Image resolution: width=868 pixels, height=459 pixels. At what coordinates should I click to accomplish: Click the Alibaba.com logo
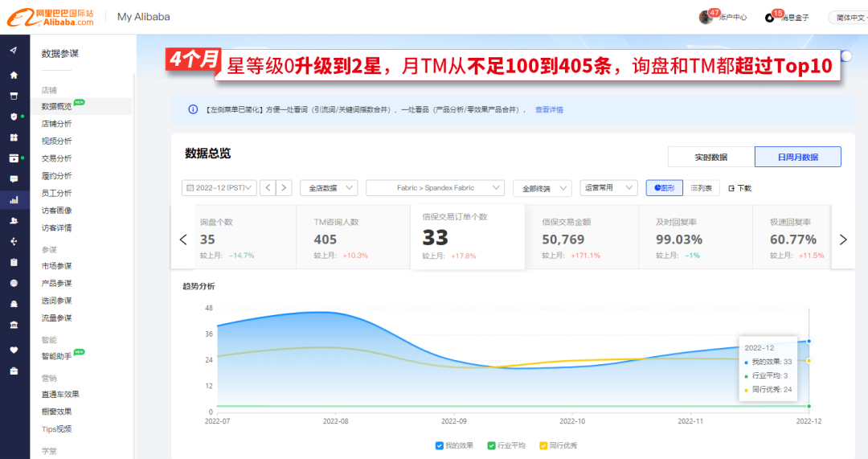[x=51, y=17]
